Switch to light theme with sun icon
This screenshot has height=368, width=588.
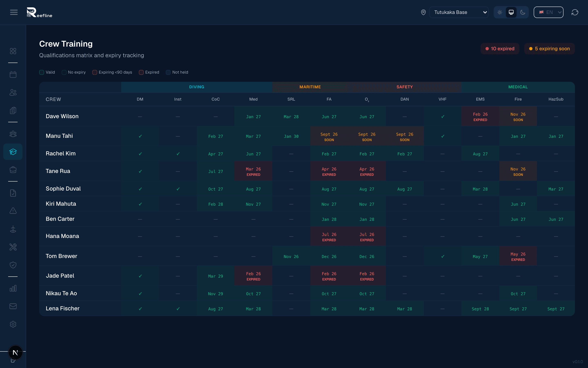(x=500, y=12)
